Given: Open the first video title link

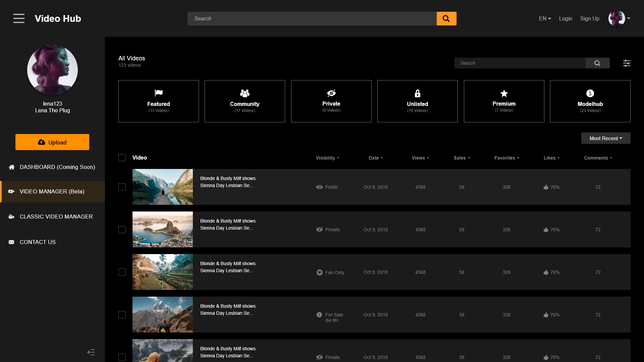Looking at the screenshot, I should point(228,182).
